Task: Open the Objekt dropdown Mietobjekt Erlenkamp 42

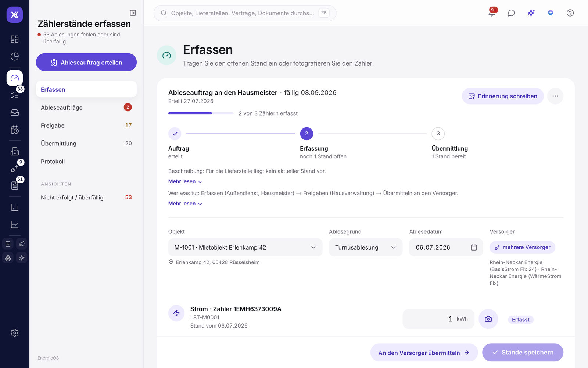Action: (245, 247)
